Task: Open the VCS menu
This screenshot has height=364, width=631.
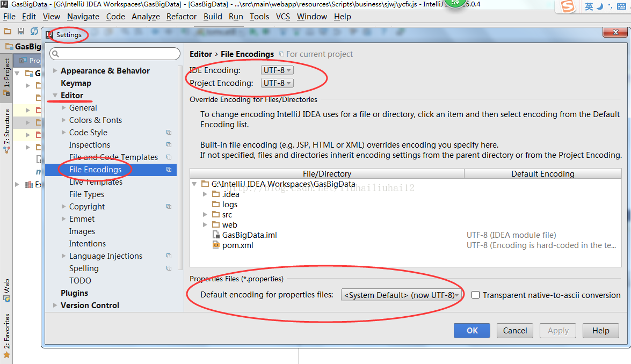Action: [x=283, y=17]
